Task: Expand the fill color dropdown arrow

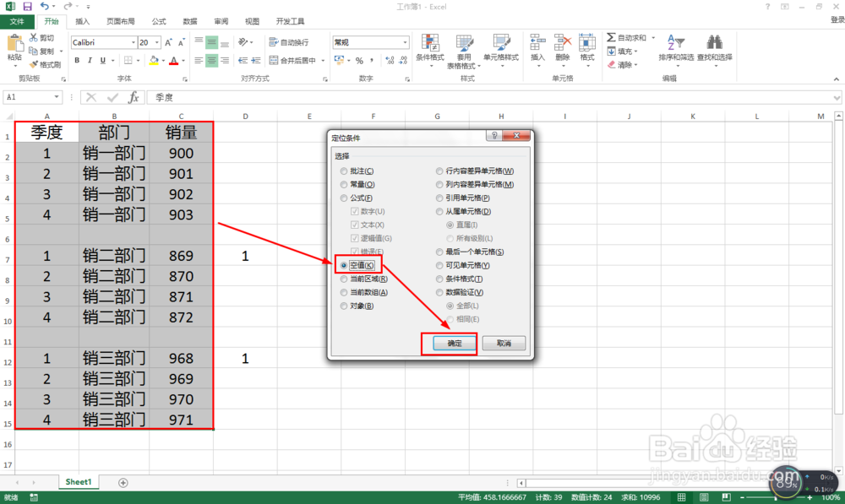Action: [x=163, y=60]
